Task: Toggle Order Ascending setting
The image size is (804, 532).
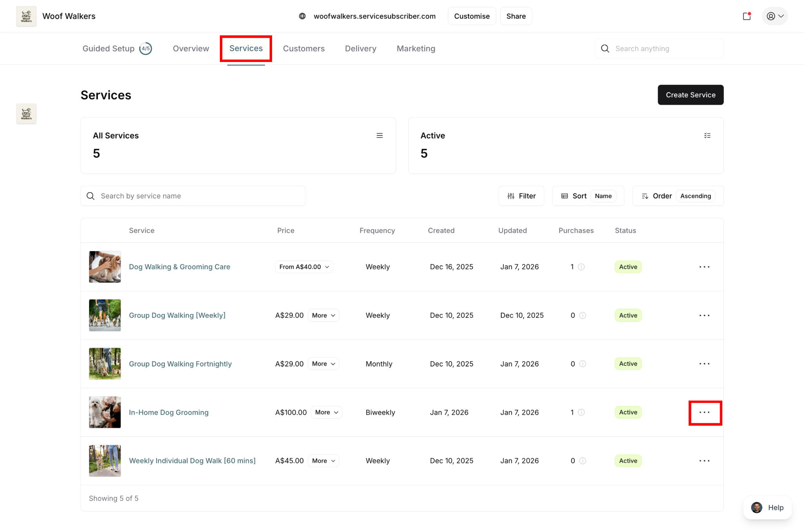Action: [695, 196]
